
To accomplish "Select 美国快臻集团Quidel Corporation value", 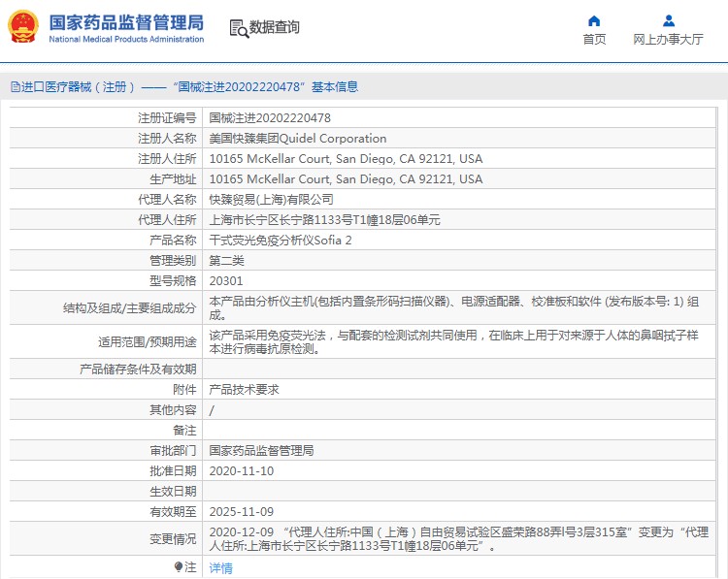I will [x=298, y=139].
